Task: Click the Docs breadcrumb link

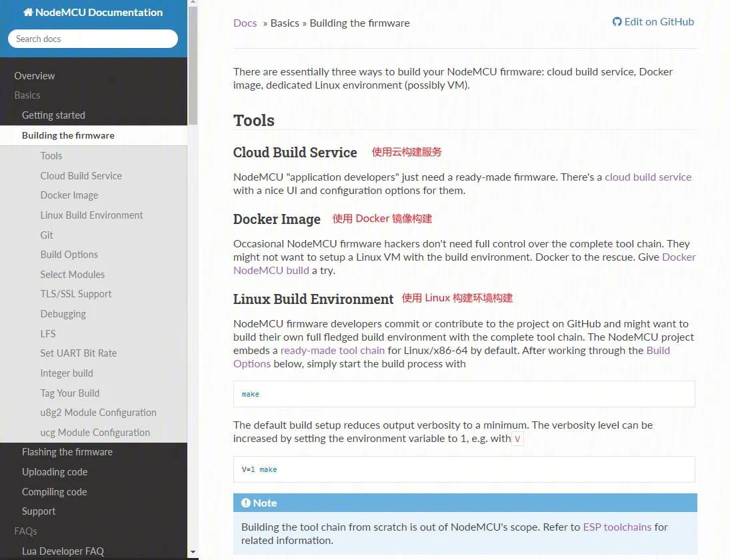Action: [245, 23]
